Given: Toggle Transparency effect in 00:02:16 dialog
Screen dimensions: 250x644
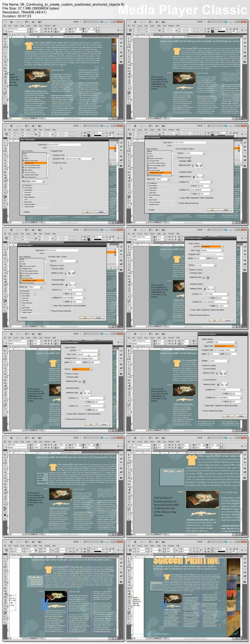Looking at the screenshot, I should pos(148,183).
